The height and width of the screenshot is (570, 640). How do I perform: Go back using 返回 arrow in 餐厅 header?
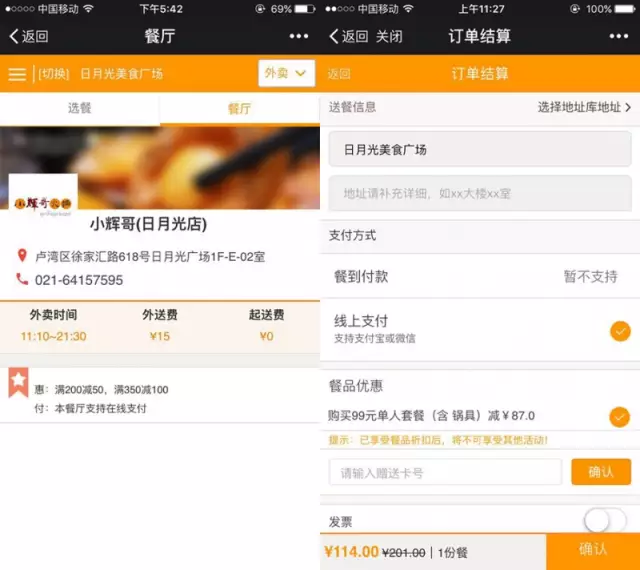28,36
